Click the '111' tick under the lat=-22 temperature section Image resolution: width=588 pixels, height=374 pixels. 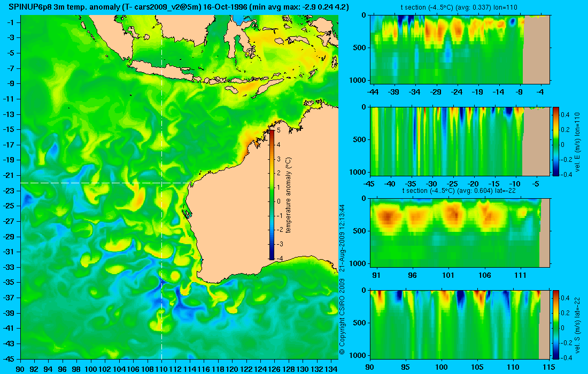pos(521,276)
